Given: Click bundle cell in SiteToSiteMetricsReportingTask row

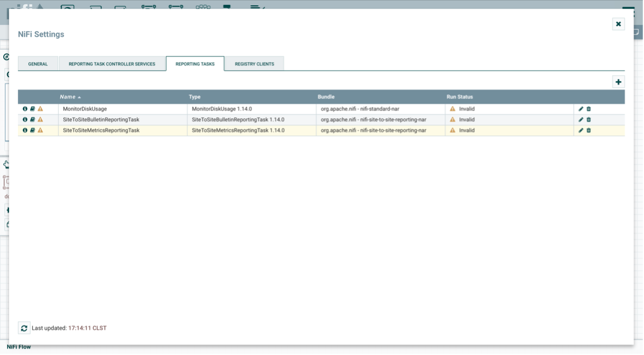Looking at the screenshot, I should [381, 130].
